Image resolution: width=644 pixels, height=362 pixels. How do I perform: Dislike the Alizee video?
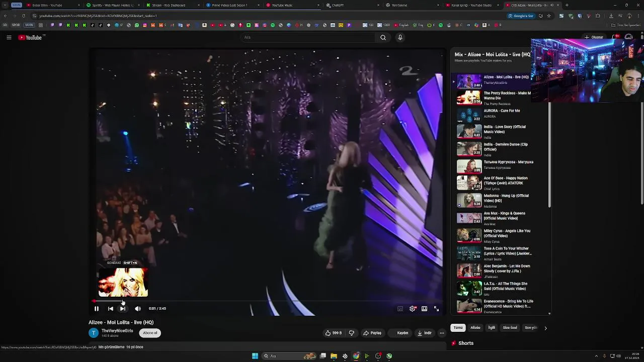click(352, 333)
